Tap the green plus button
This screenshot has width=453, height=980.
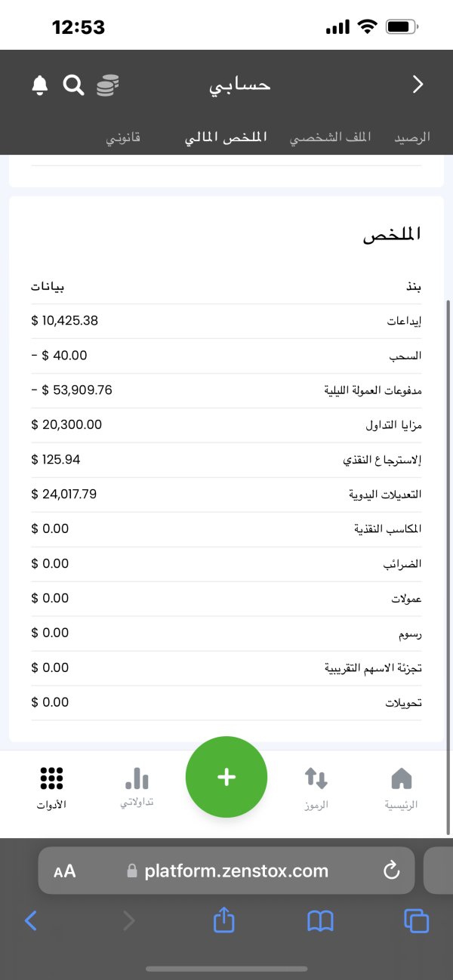(226, 777)
